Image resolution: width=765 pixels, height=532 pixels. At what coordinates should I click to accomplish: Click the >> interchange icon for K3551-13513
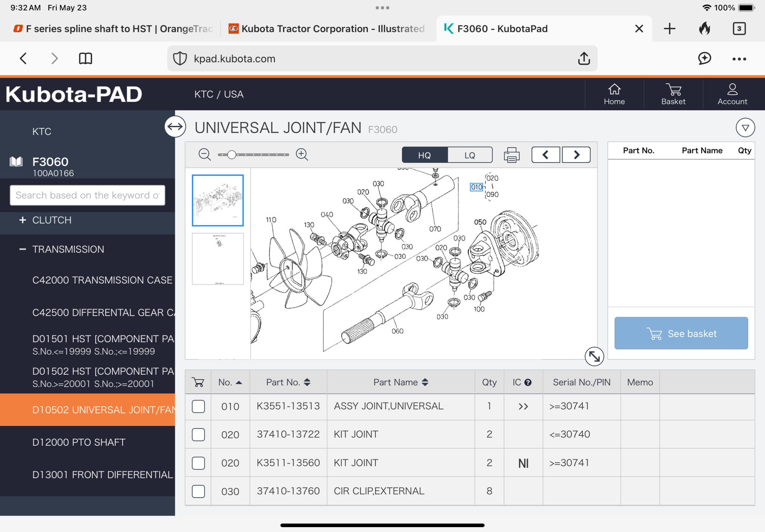(x=523, y=406)
